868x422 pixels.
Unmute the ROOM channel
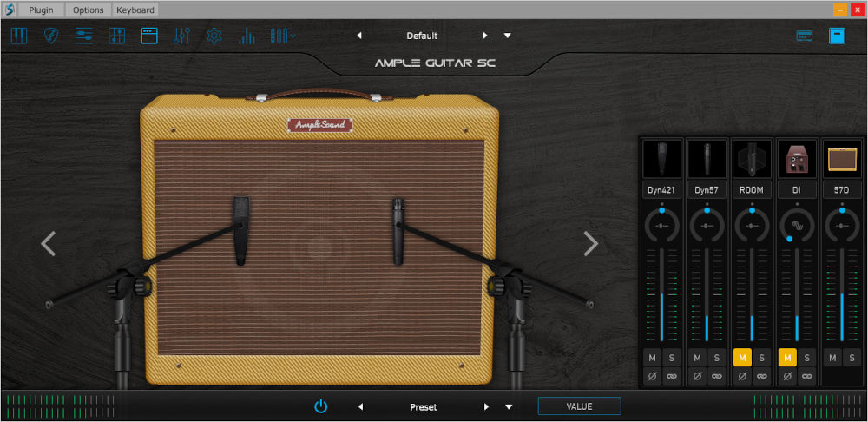(742, 358)
